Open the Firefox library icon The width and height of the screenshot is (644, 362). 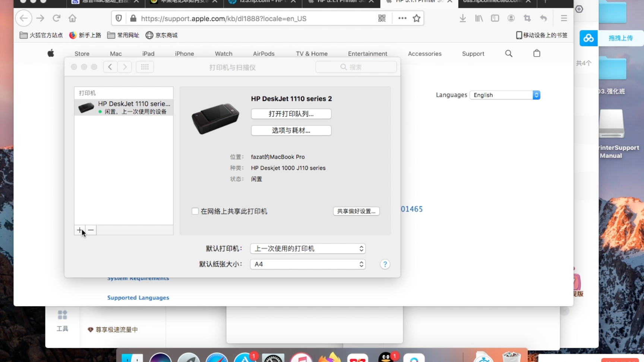[479, 18]
